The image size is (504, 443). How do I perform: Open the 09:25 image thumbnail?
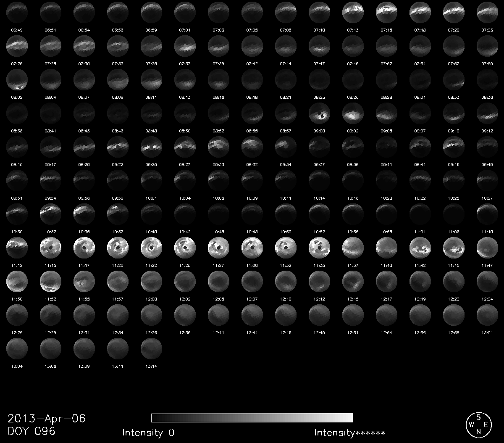click(151, 146)
